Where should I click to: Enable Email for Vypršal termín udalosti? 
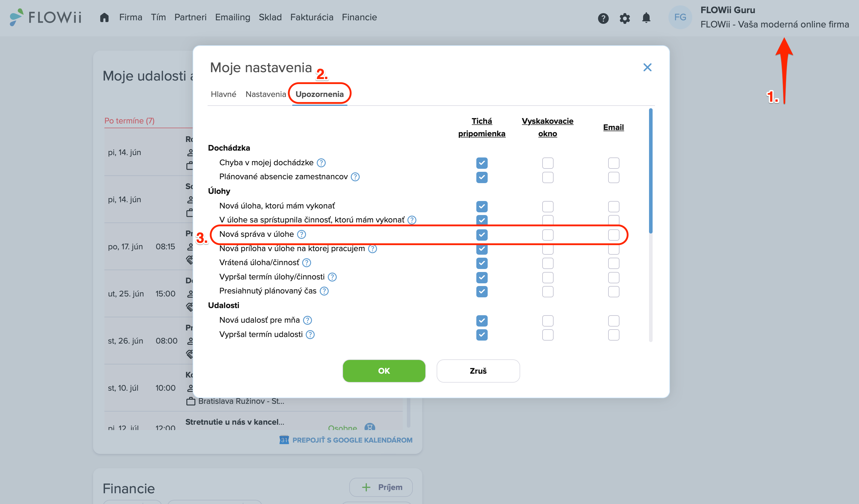pyautogui.click(x=614, y=335)
